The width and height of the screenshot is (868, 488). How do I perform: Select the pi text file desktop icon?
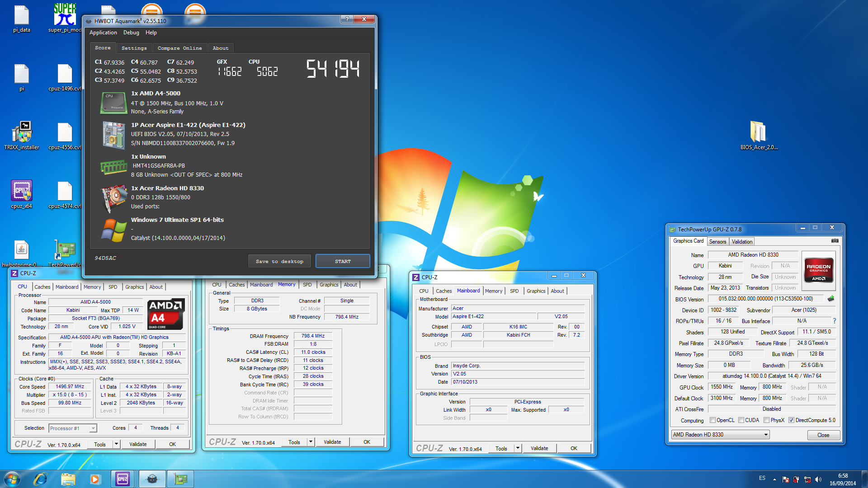[x=21, y=77]
